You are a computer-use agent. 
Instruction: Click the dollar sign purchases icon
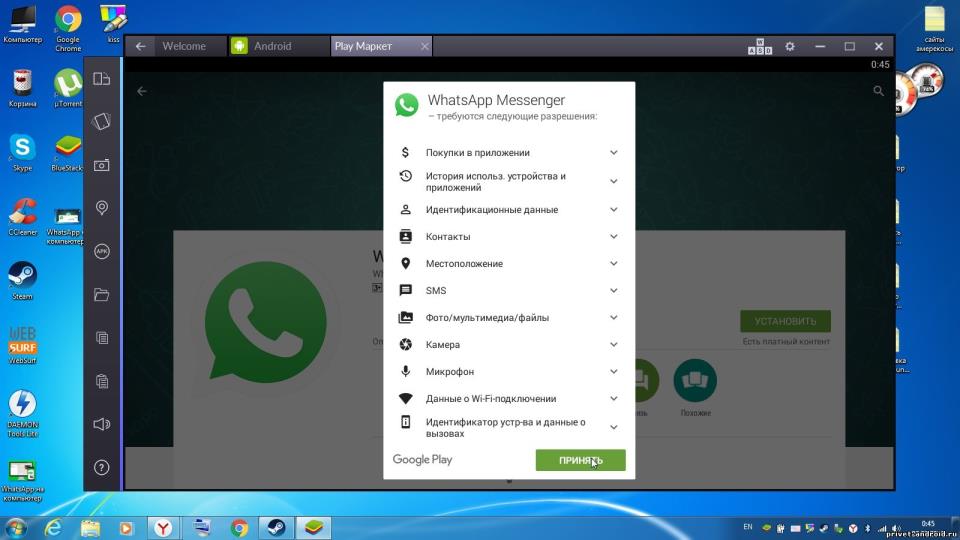[x=405, y=152]
